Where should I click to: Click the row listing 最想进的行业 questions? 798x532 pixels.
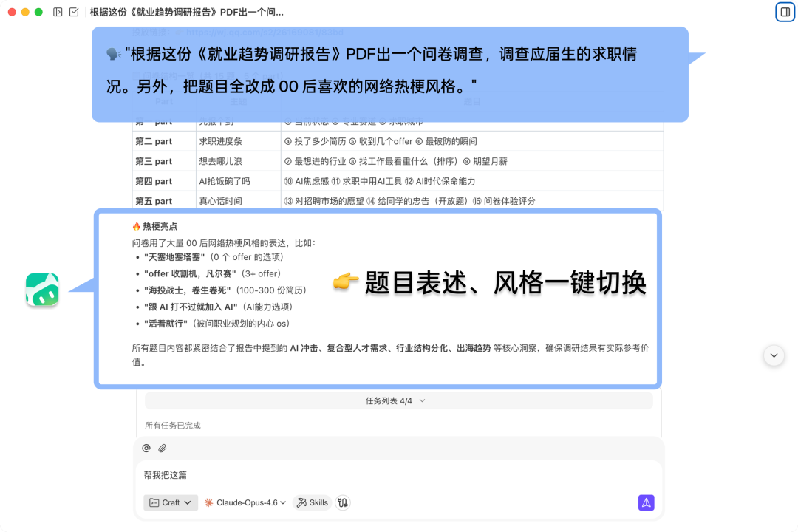[x=471, y=161]
